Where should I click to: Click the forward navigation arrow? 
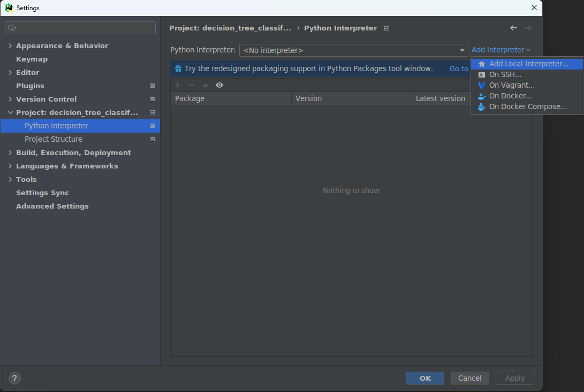coord(528,28)
